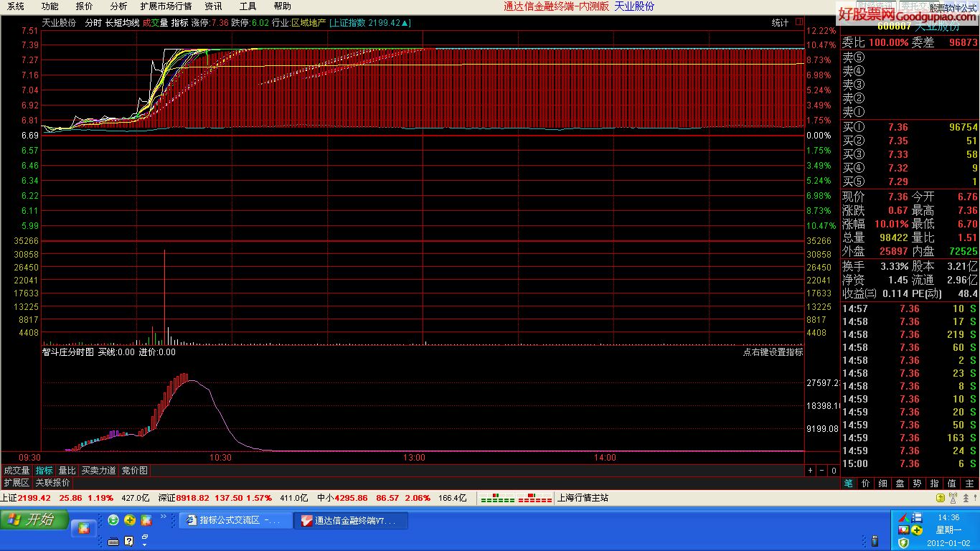The width and height of the screenshot is (980, 551).
Task: Click the 14:00 time axis marker
Action: 605,458
